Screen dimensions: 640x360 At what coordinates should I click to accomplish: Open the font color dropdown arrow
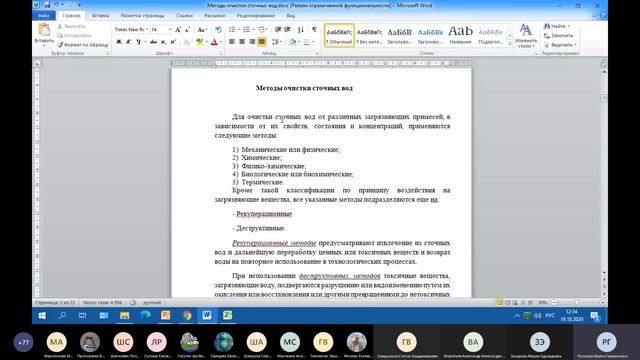[221, 42]
